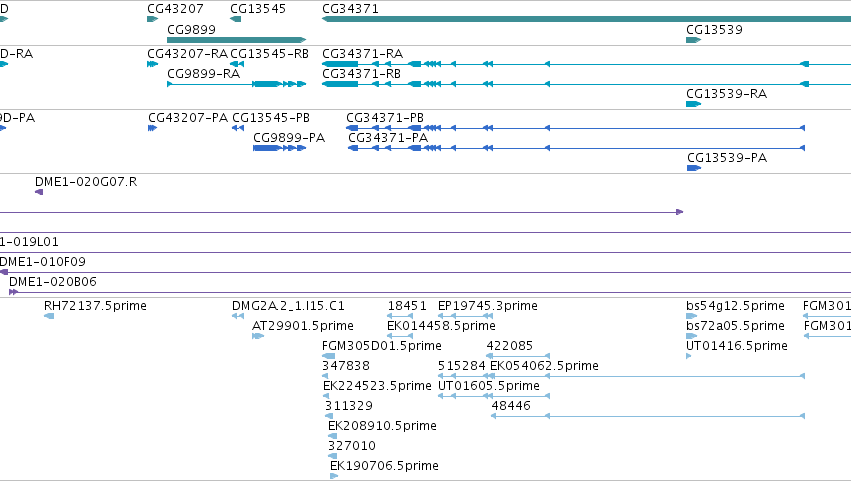Select the CG43207 gene label
The height and width of the screenshot is (481, 851).
[x=175, y=9]
